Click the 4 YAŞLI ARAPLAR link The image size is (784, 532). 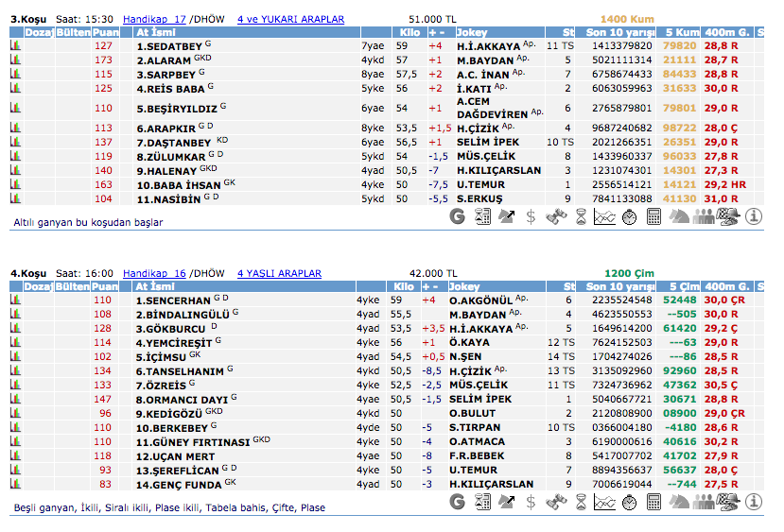click(x=279, y=272)
